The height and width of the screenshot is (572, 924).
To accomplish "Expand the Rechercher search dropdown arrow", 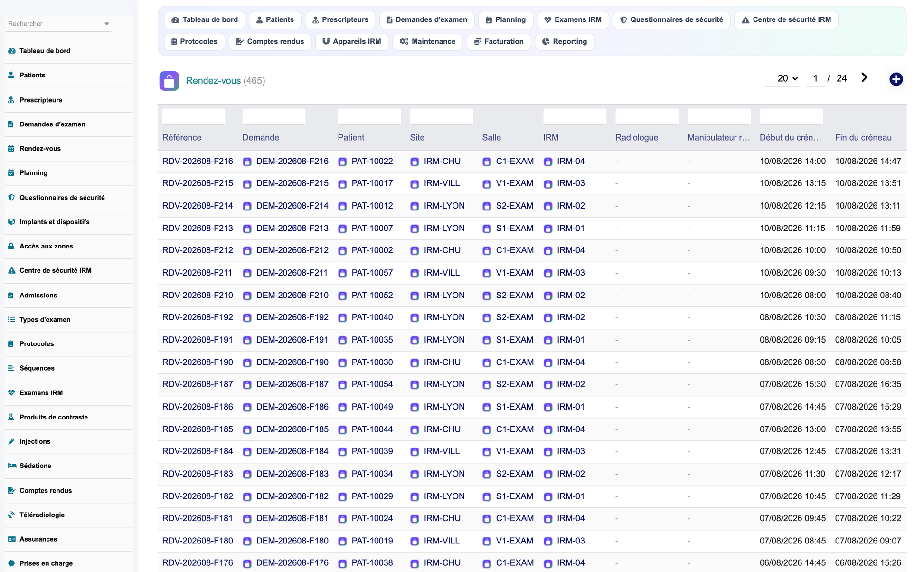I will click(x=107, y=24).
